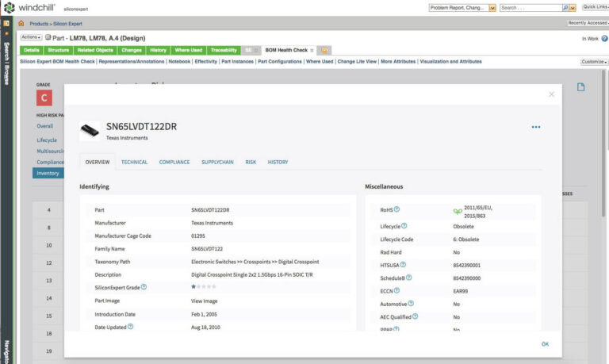Click the View Image link
The image size is (609, 364).
[205, 301]
